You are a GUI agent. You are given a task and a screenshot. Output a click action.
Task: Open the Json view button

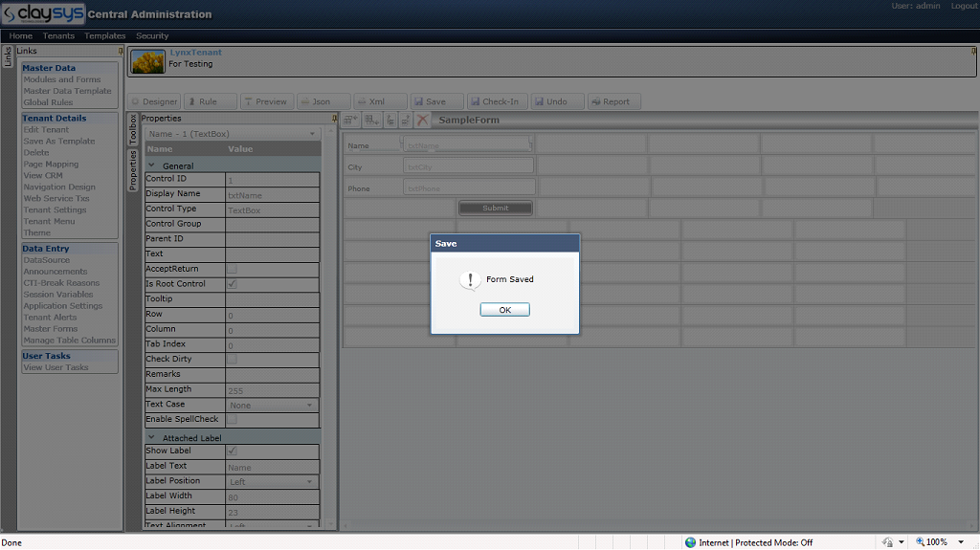pos(323,101)
